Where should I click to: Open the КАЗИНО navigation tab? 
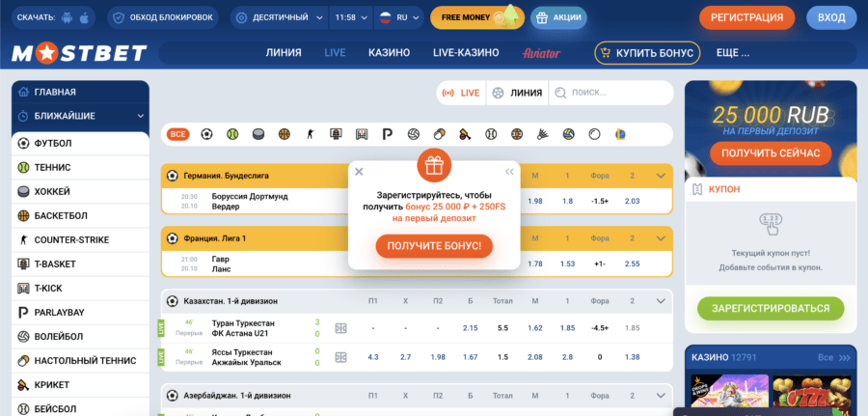tap(389, 53)
